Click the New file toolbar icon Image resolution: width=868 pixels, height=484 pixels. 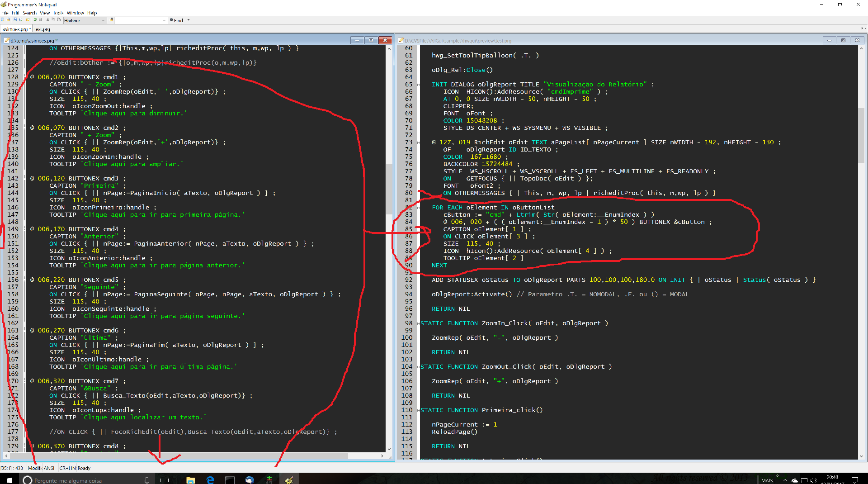pyautogui.click(x=3, y=20)
